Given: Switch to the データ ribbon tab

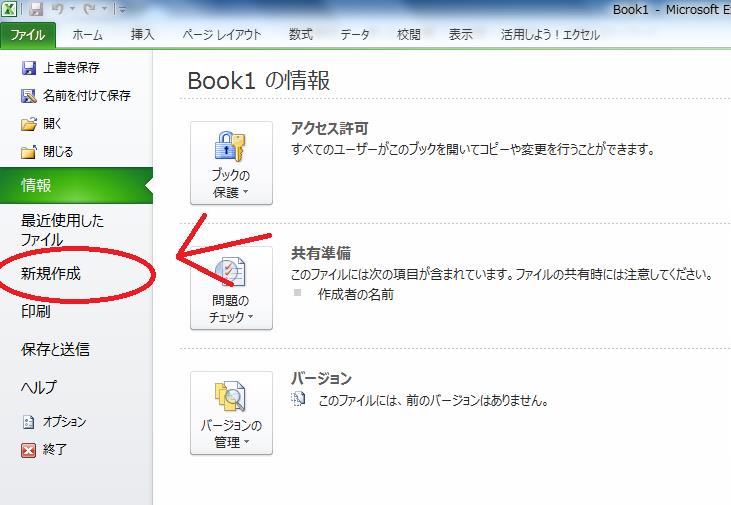Looking at the screenshot, I should (355, 35).
